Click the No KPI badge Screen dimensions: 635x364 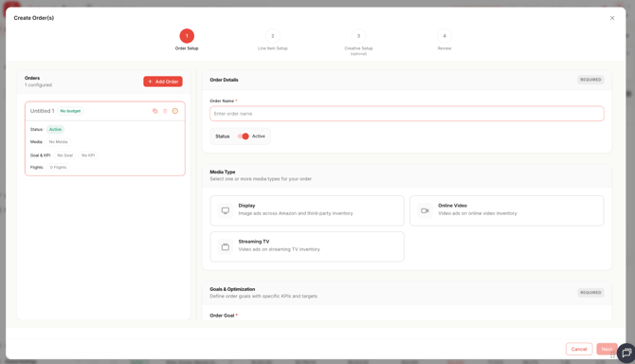click(88, 155)
